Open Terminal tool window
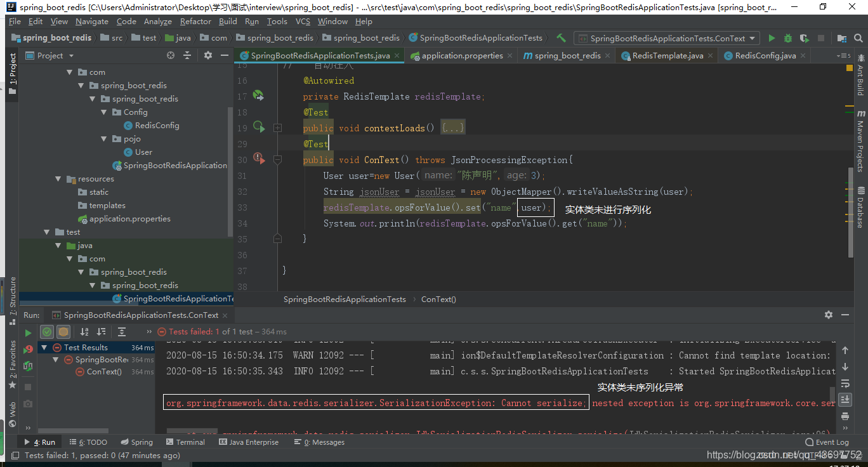Viewport: 868px width, 467px height. tap(185, 442)
